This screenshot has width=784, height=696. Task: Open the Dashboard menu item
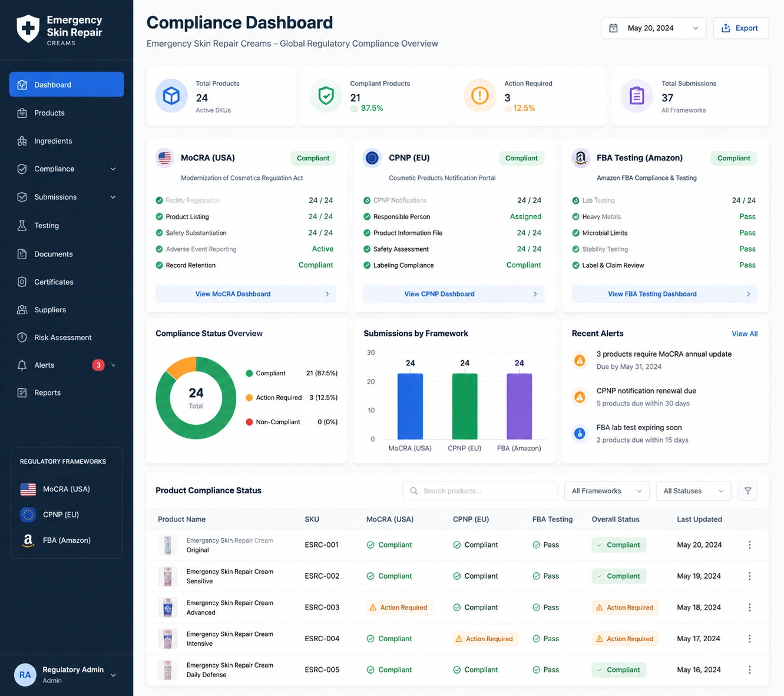pos(67,84)
